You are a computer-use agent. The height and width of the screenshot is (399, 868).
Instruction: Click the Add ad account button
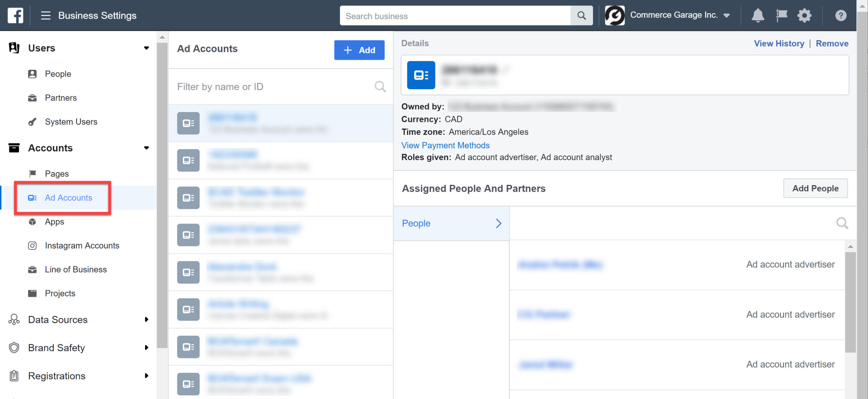359,50
